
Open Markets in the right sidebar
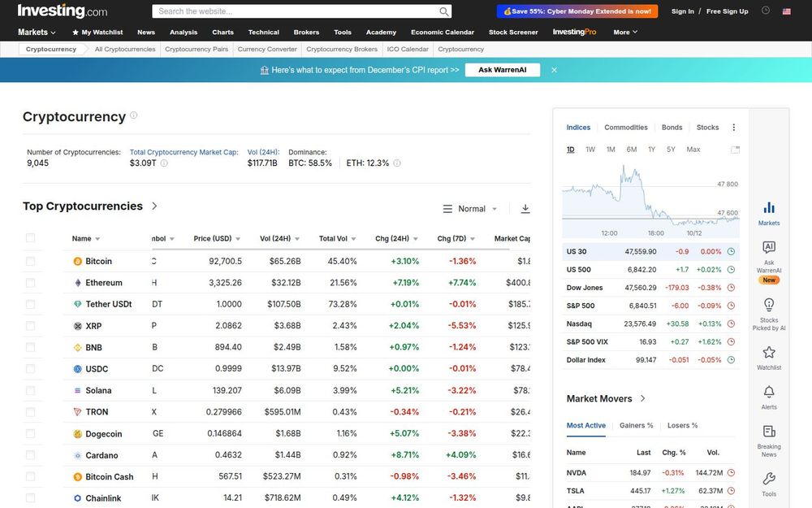click(x=769, y=213)
